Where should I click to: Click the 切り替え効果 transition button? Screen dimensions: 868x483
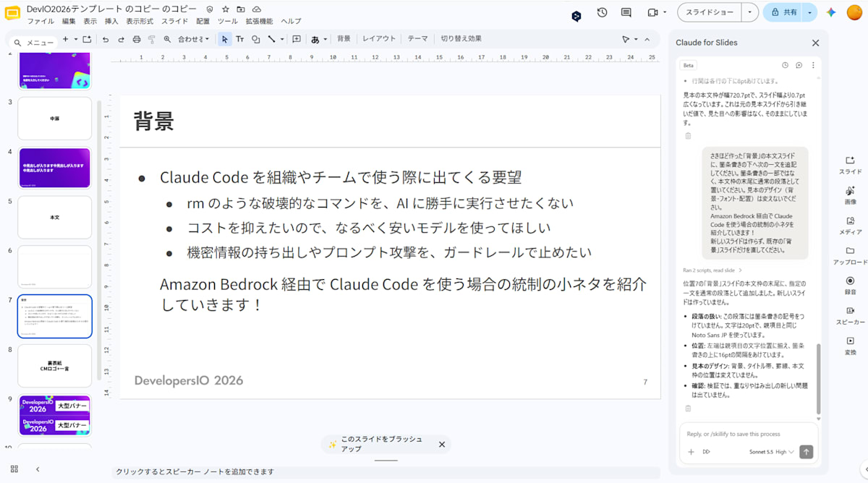tap(461, 39)
